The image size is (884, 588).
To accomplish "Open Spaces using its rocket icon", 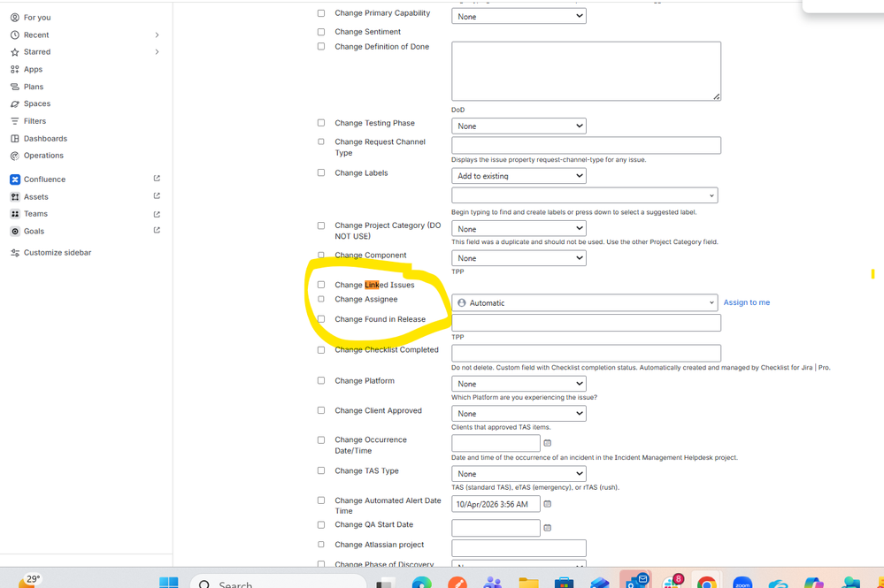I will pos(15,103).
